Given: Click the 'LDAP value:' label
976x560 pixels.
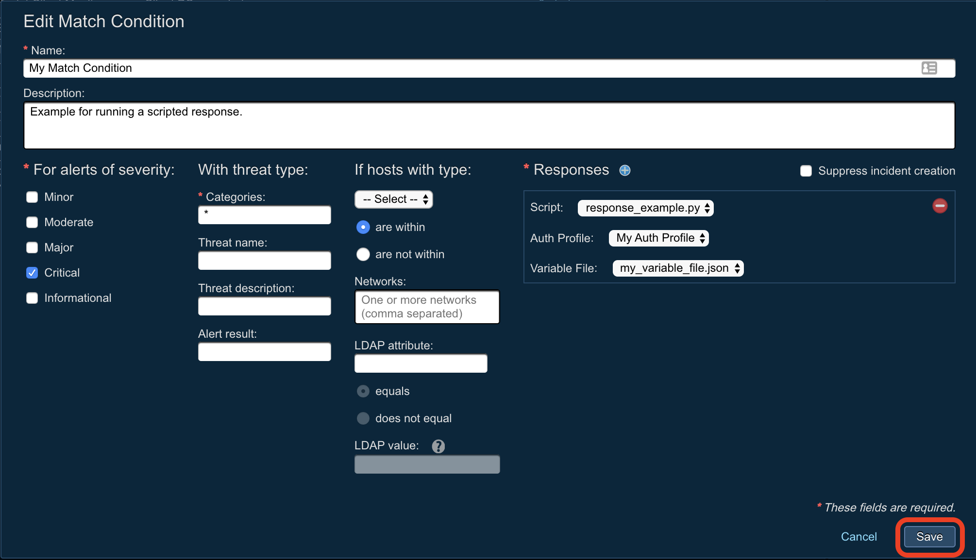Looking at the screenshot, I should click(x=387, y=445).
